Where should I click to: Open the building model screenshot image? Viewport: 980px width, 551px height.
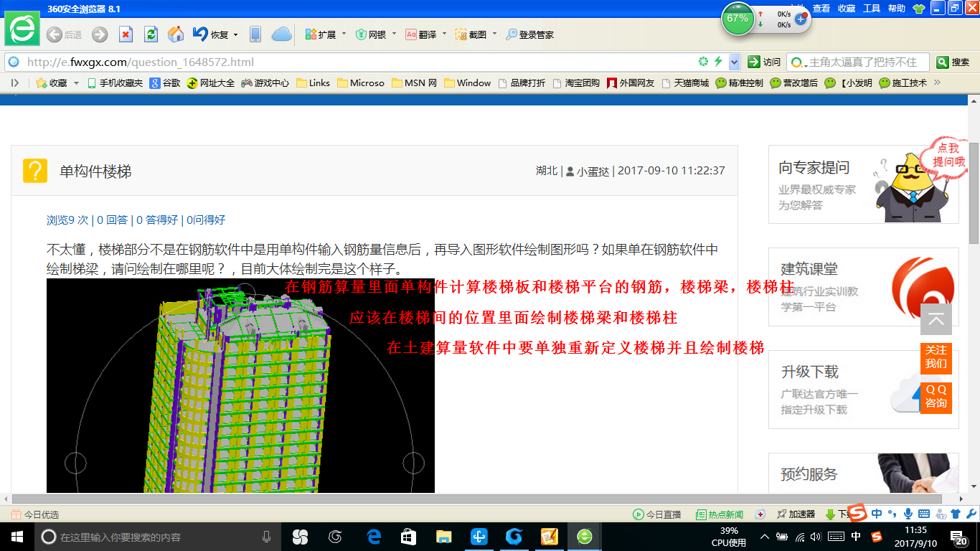point(240,385)
